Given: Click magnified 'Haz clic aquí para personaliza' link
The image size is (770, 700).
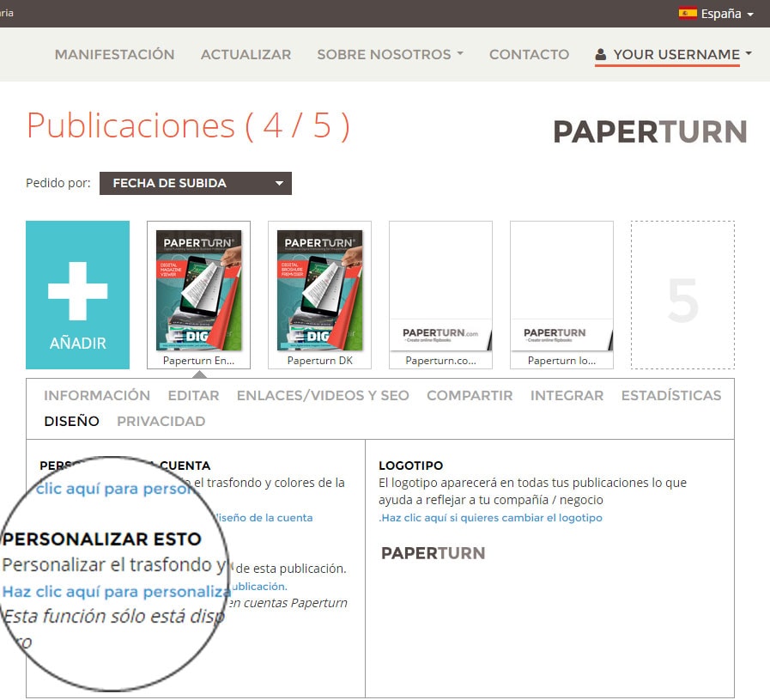Looking at the screenshot, I should click(x=116, y=592).
